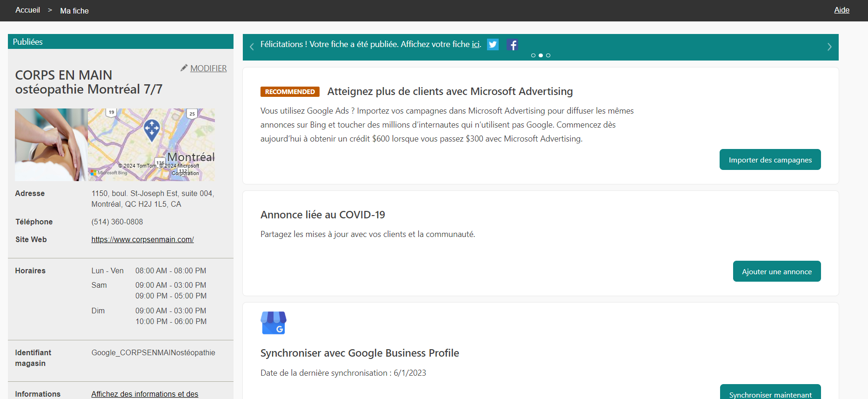The height and width of the screenshot is (399, 868).
Task: Click Ajouter une annonce button
Action: pyautogui.click(x=777, y=271)
